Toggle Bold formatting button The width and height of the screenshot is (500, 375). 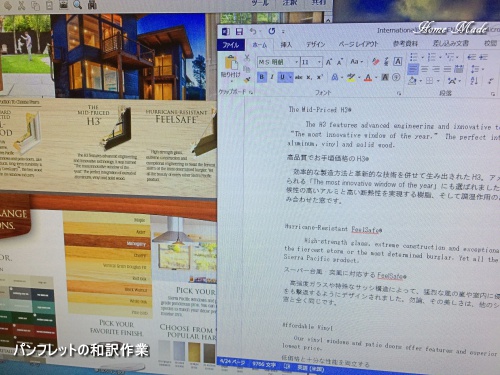[262, 77]
